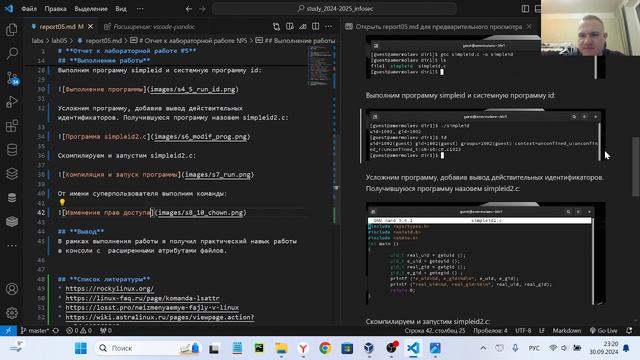Open breadcrumb 'Отчет к лабораторной работе' heading
The width and height of the screenshot is (640, 360).
click(x=189, y=41)
